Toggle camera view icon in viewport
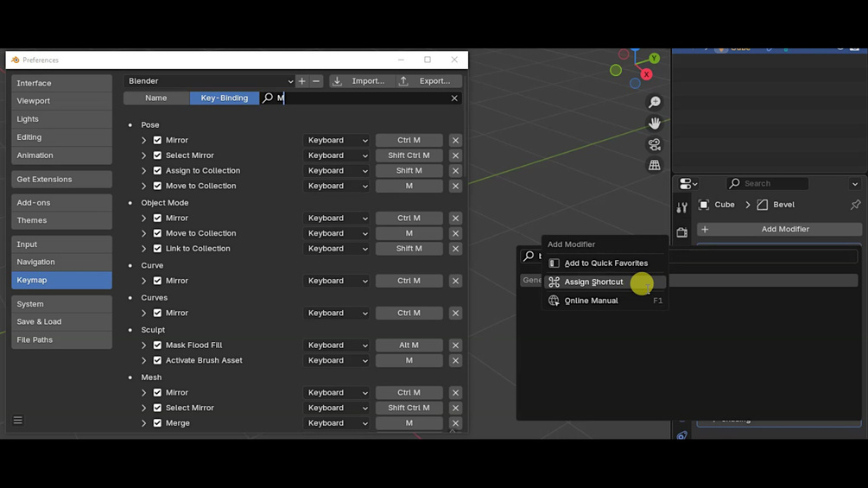Image resolution: width=868 pixels, height=488 pixels. point(655,144)
